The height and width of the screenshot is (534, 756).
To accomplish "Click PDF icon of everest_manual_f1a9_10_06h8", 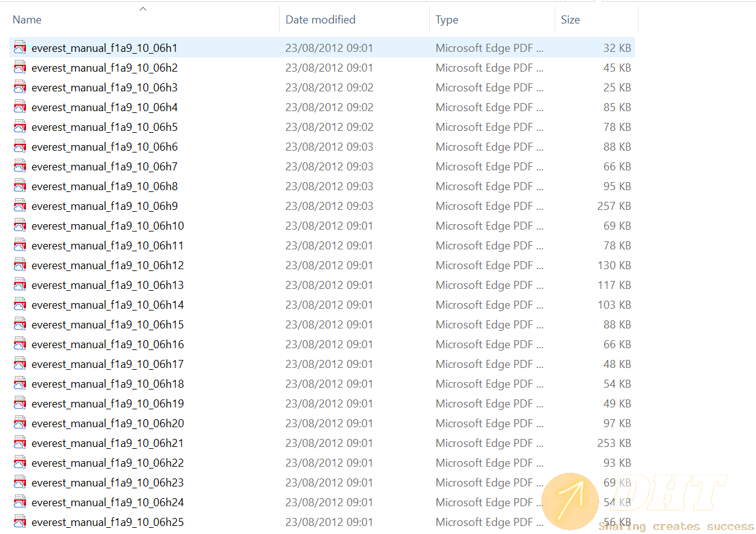I will tap(20, 186).
